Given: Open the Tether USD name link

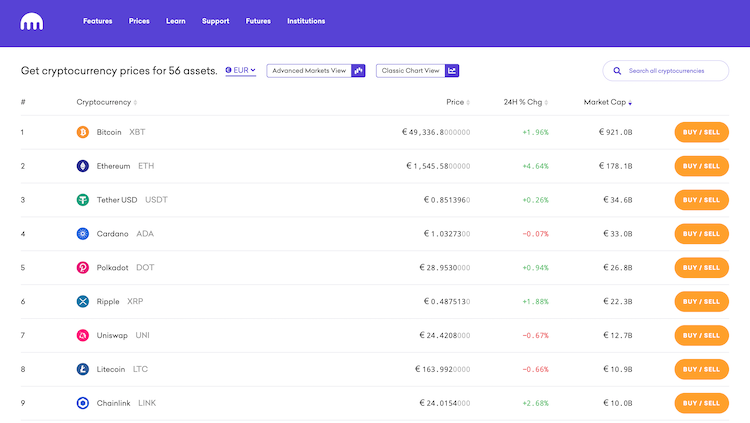Looking at the screenshot, I should pos(117,200).
